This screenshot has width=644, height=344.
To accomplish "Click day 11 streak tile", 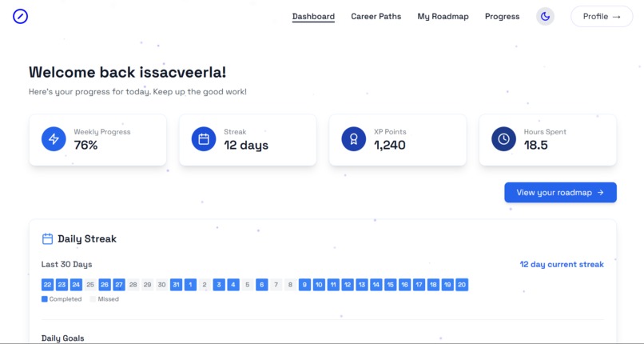I will (x=333, y=285).
